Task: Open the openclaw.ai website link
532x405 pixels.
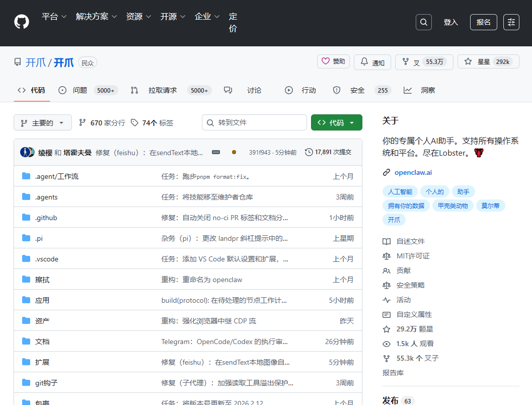Action: (413, 172)
